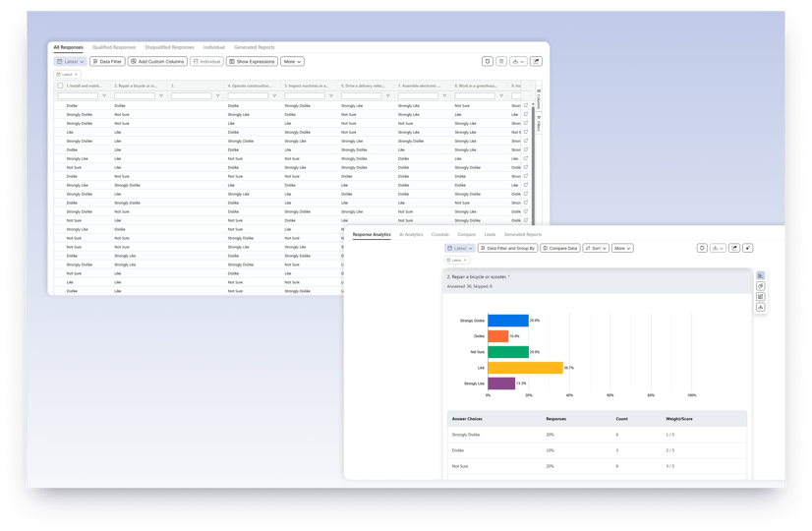Open the Leads tab

pyautogui.click(x=490, y=235)
